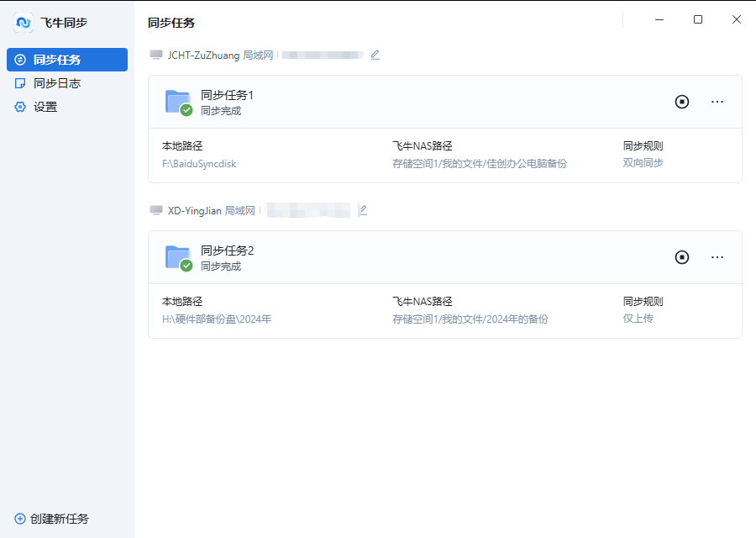This screenshot has width=756, height=538.
Task: Stop 同步任务1 with the stop icon
Action: tap(682, 102)
